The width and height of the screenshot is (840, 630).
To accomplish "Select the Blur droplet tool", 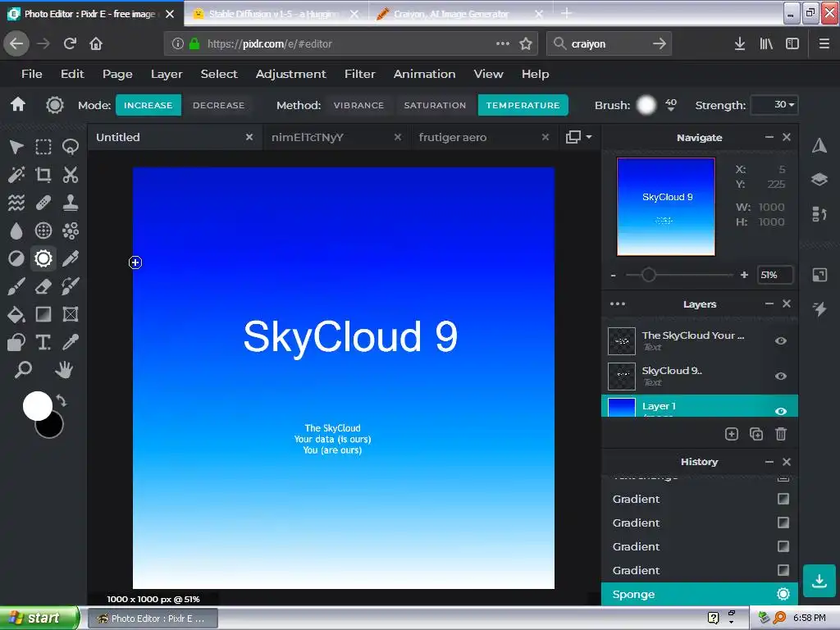I will pyautogui.click(x=16, y=231).
